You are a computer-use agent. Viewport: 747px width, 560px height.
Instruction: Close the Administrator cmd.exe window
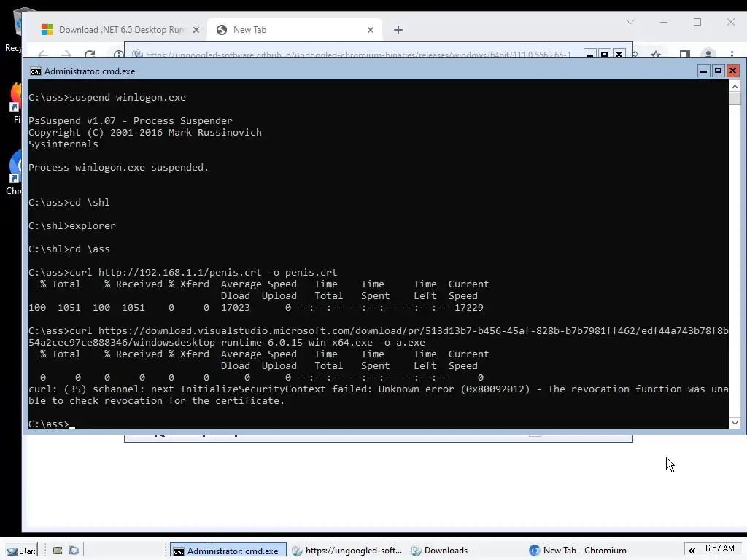click(x=732, y=71)
